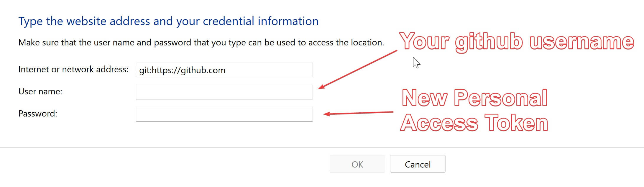Click the 'Password:' label
Image resolution: width=644 pixels, height=187 pixels.
click(38, 114)
